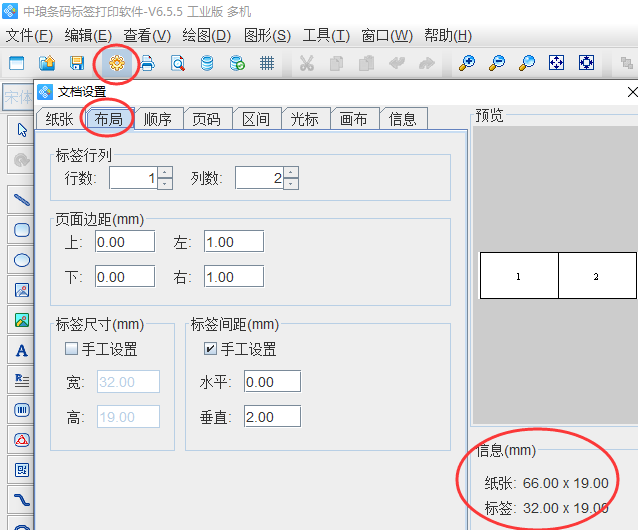The image size is (638, 530).
Task: Click the 左 margin input field
Action: coord(233,241)
